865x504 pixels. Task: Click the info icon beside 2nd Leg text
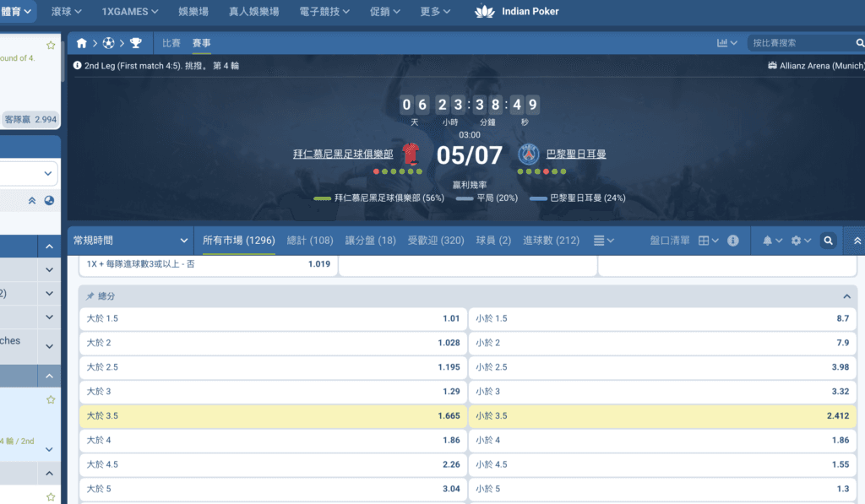(x=77, y=66)
